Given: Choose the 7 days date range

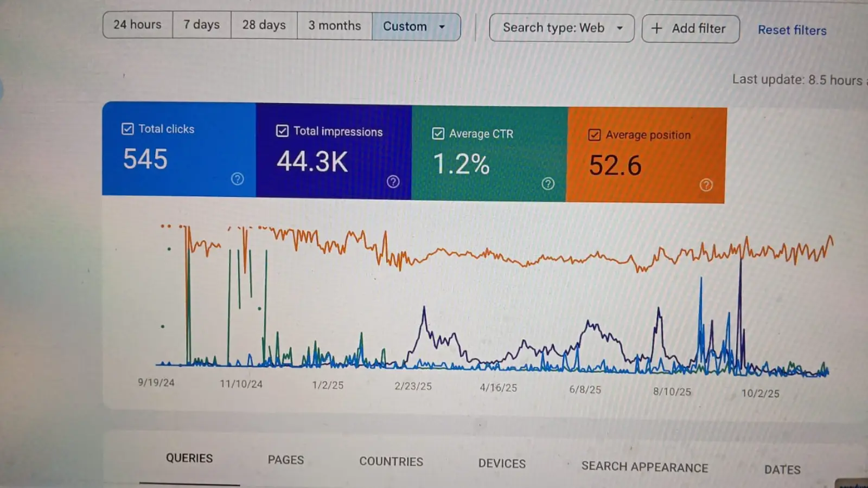Looking at the screenshot, I should [x=201, y=25].
